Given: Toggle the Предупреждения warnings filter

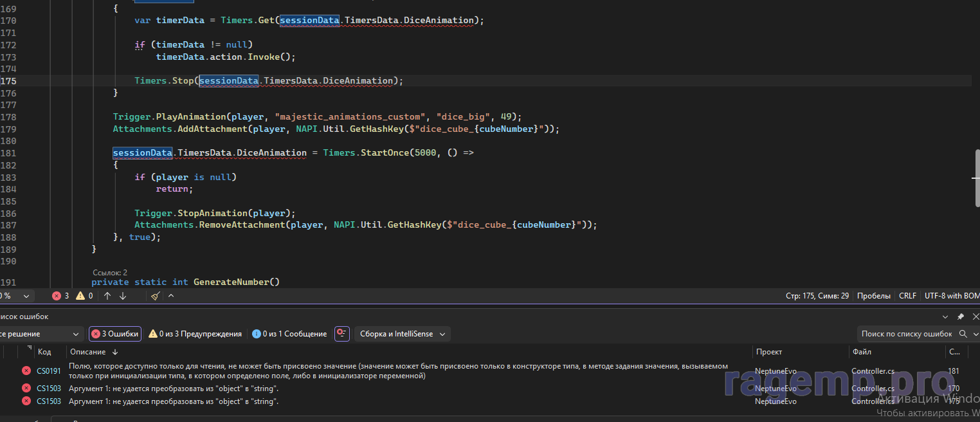Looking at the screenshot, I should tap(195, 334).
